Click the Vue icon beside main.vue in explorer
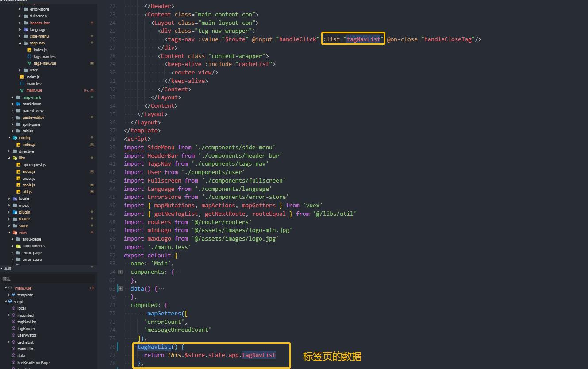 22,90
